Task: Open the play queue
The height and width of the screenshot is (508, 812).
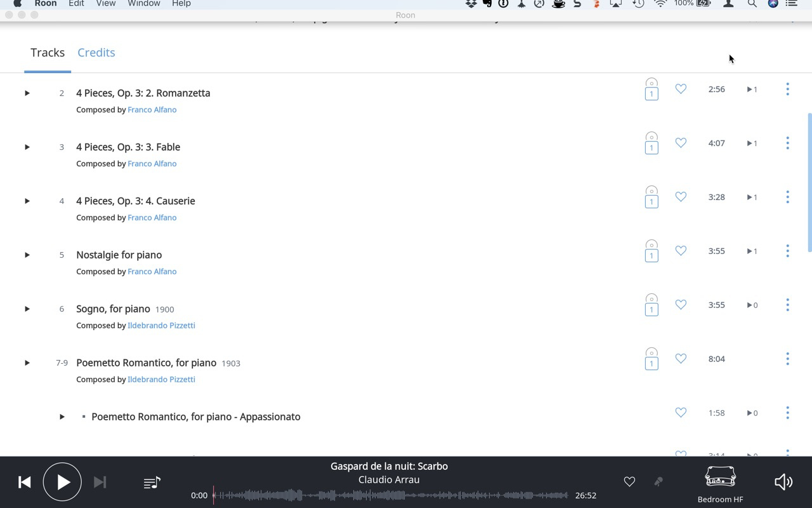Action: [x=152, y=483]
